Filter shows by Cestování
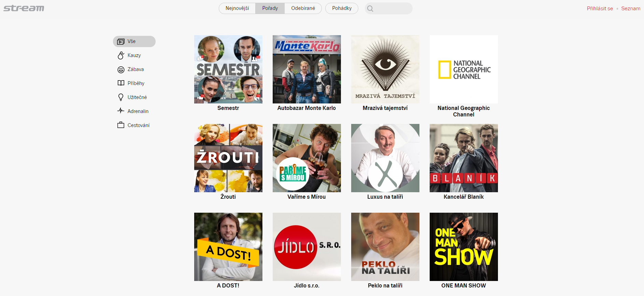The image size is (644, 296). click(x=139, y=125)
